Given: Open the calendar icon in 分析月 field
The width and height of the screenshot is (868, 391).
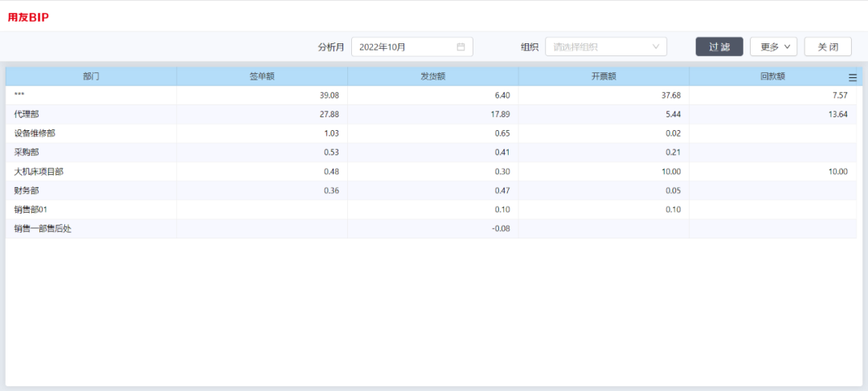Looking at the screenshot, I should pyautogui.click(x=460, y=47).
